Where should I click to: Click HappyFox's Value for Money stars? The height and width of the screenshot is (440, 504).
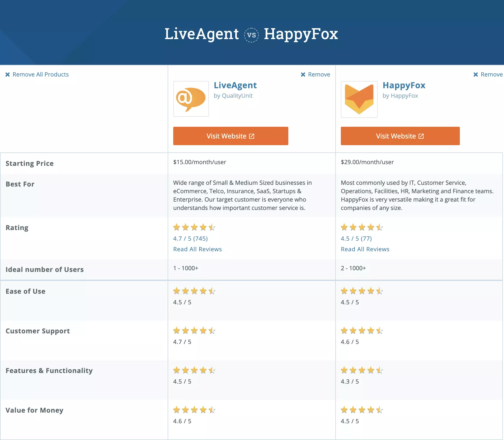point(362,410)
